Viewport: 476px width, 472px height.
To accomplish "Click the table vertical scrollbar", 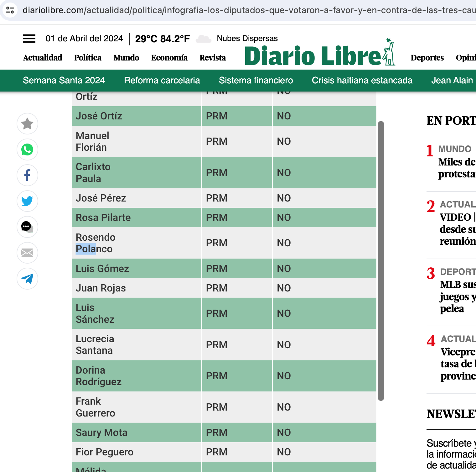I will (x=381, y=261).
